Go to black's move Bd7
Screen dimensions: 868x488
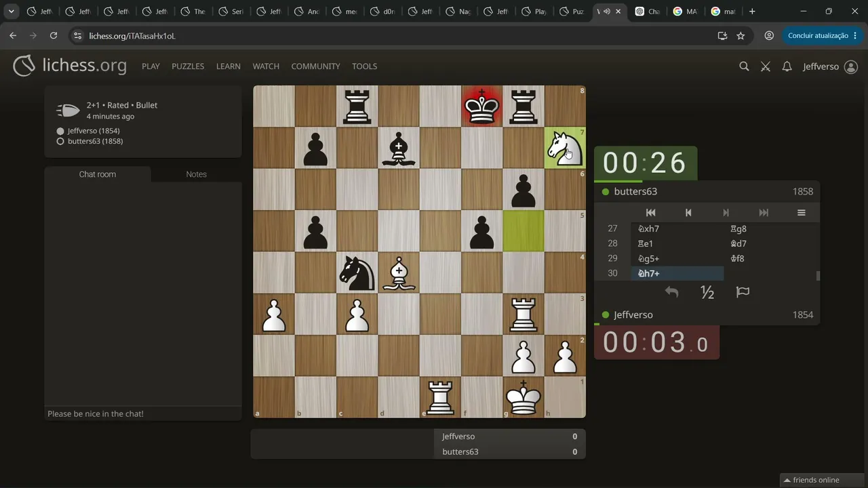tap(770, 244)
